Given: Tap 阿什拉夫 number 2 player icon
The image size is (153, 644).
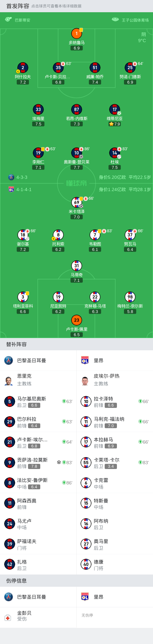Looking at the screenshot, I should tap(23, 68).
